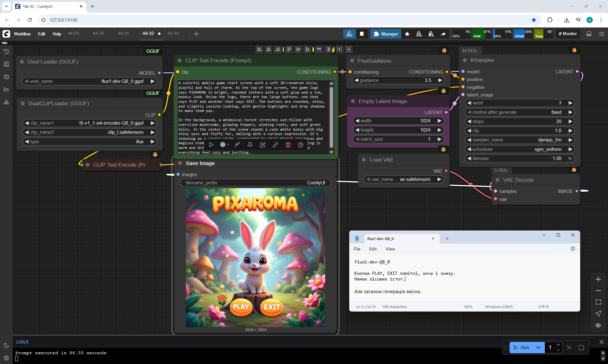Click the bypass node arrow icon
Screen dimensions: 608x364
point(237,145)
